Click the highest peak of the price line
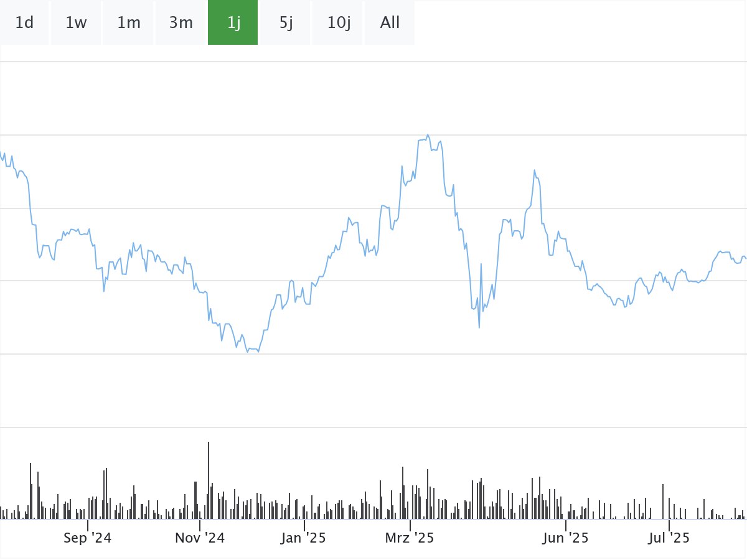The width and height of the screenshot is (747, 560). tap(428, 135)
